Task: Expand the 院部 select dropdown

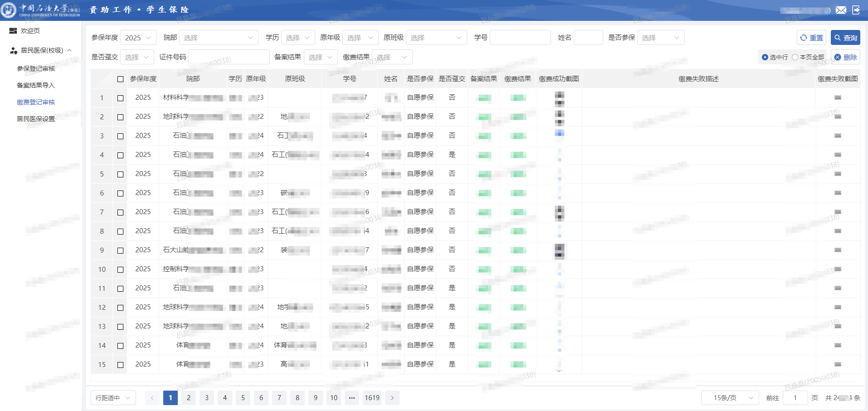Action: click(219, 38)
